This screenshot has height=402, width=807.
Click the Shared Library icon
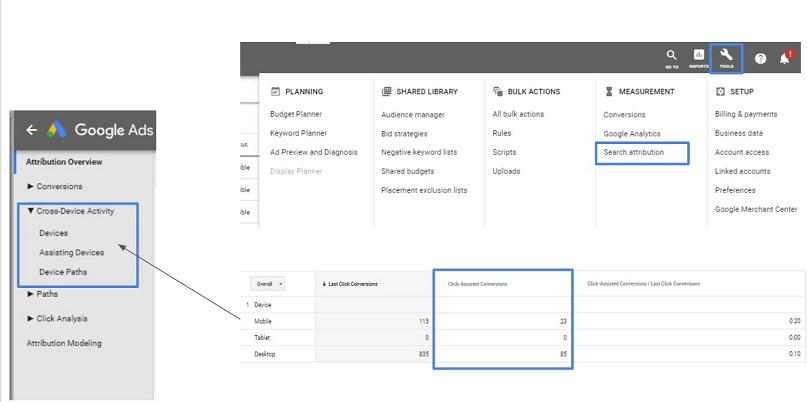click(387, 92)
